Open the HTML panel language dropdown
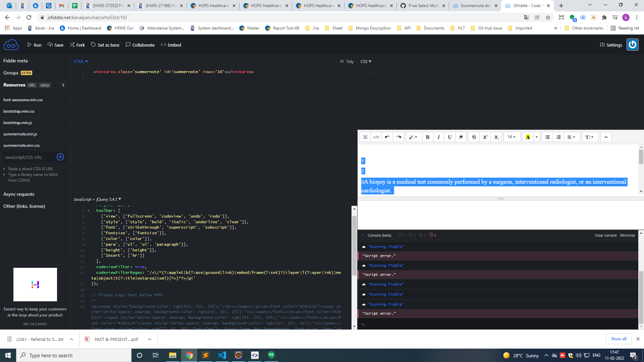 pos(81,62)
